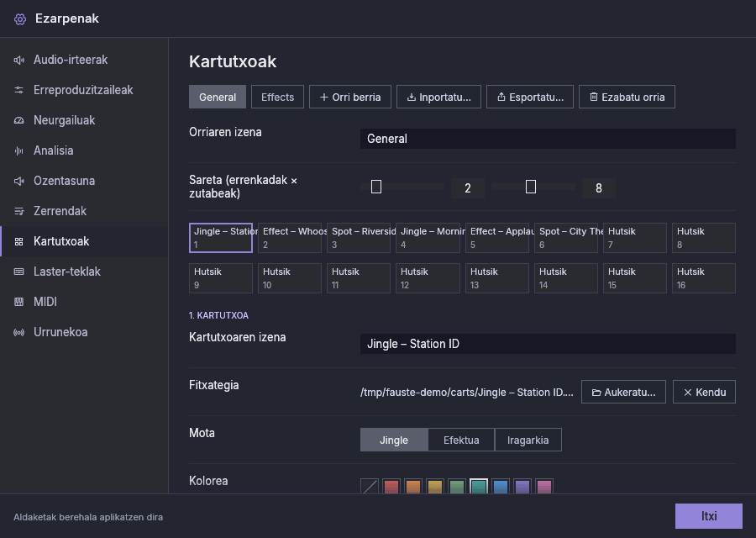Switch to the Effects cart page tab
This screenshot has width=756, height=538.
(x=277, y=97)
